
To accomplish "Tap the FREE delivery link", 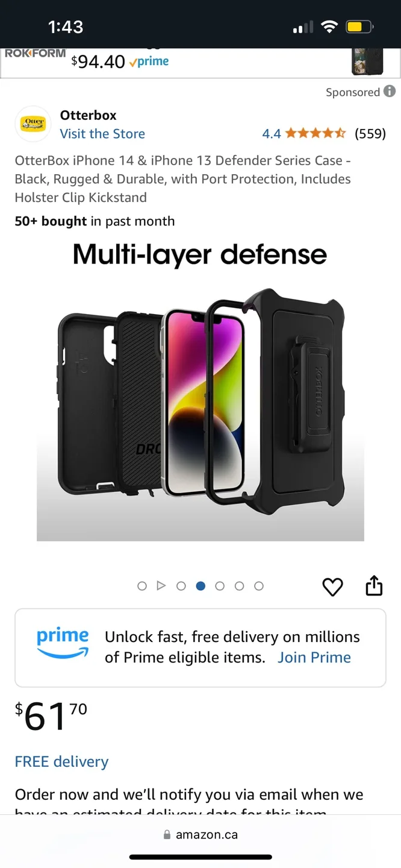I will tap(61, 762).
